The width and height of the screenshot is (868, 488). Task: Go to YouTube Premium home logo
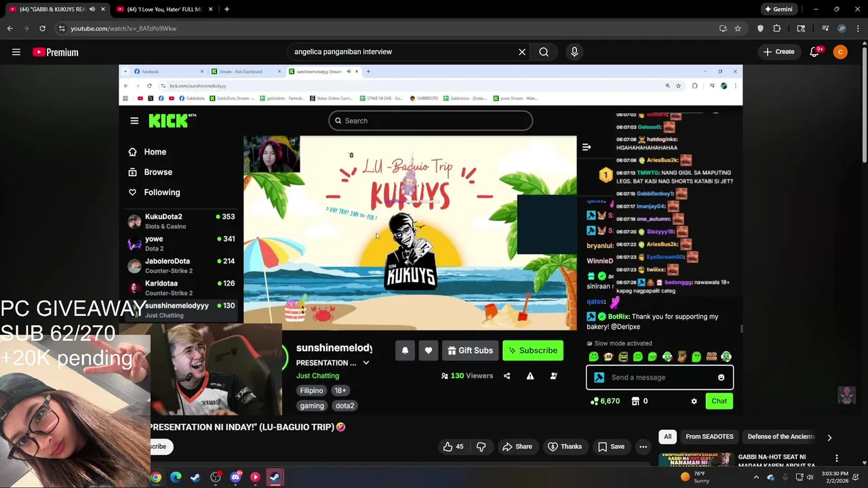coord(56,52)
